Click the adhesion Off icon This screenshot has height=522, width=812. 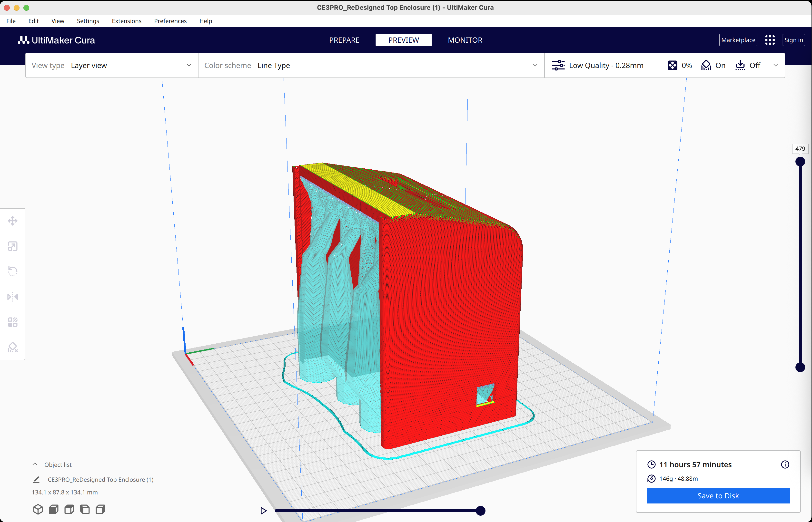pos(740,65)
